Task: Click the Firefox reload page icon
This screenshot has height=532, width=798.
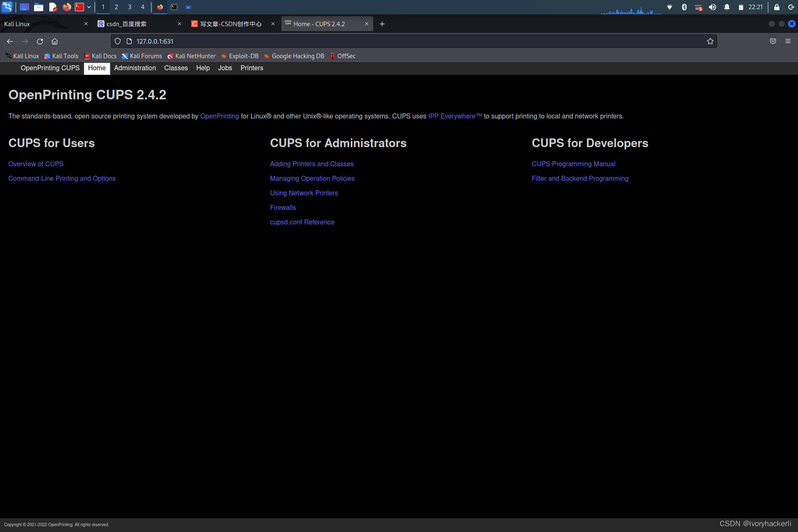Action: 40,41
